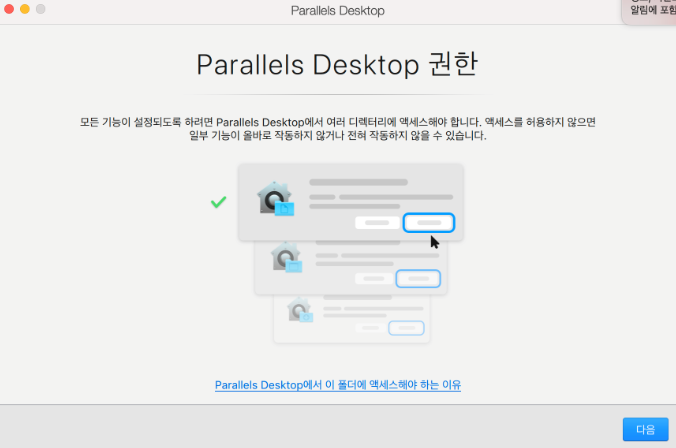The height and width of the screenshot is (448, 676).
Task: Click the blue 다음 button
Action: point(645,429)
